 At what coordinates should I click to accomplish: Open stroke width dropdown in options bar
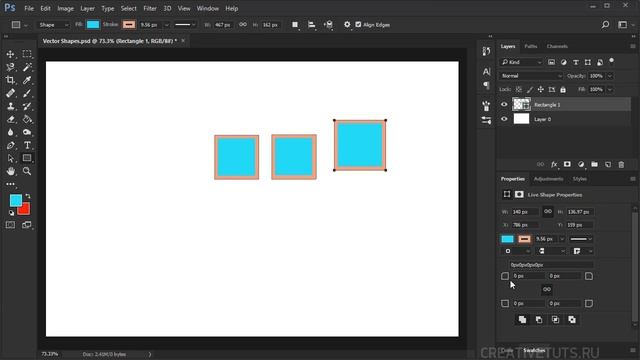click(166, 25)
